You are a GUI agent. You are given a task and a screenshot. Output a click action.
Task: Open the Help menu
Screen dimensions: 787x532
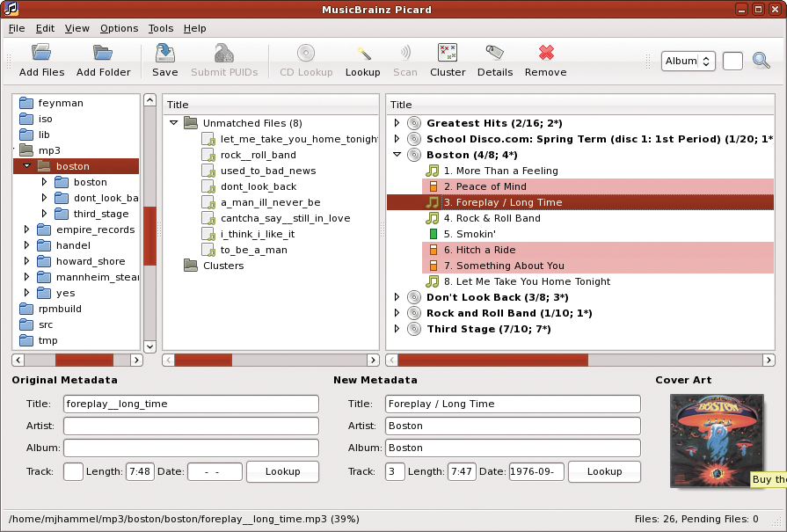pos(194,29)
